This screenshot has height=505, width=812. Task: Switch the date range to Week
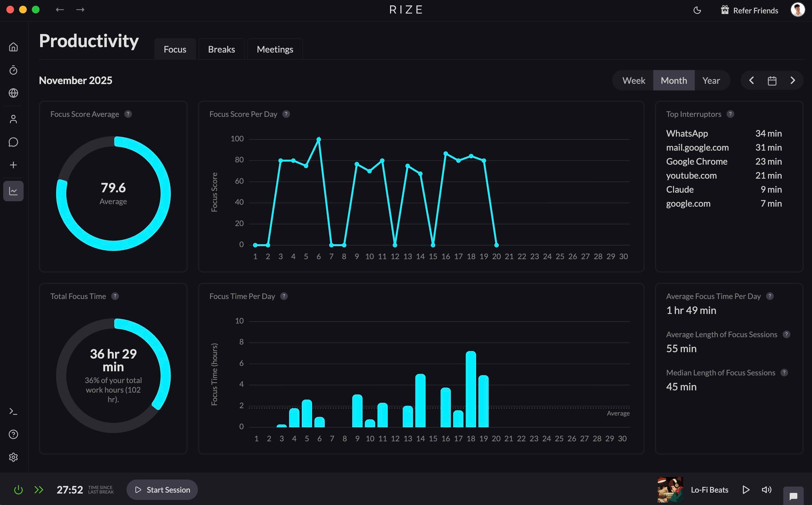click(633, 80)
